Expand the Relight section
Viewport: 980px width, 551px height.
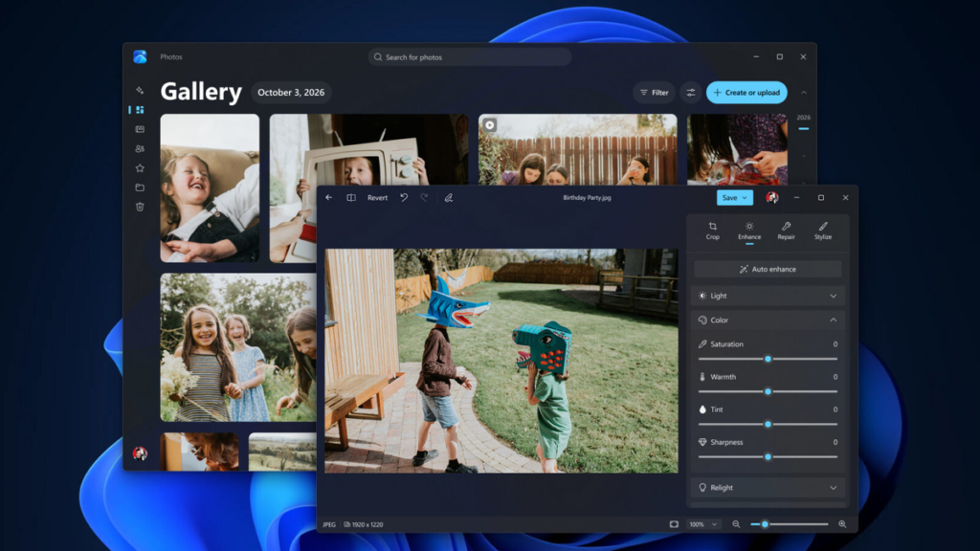(768, 487)
